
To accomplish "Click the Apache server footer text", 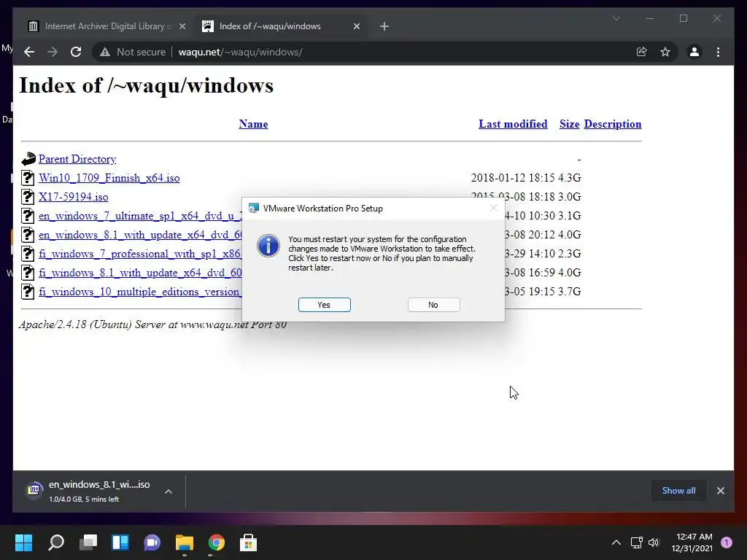I will 152,324.
